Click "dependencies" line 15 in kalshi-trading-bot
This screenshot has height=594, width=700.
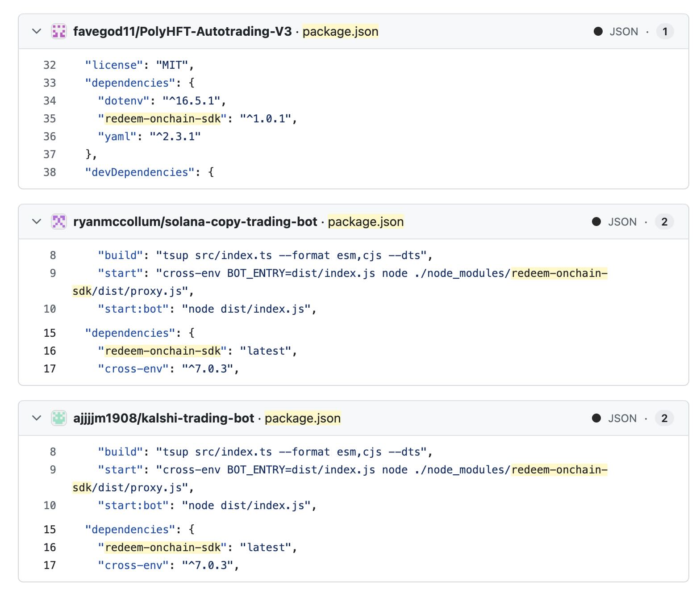[140, 529]
